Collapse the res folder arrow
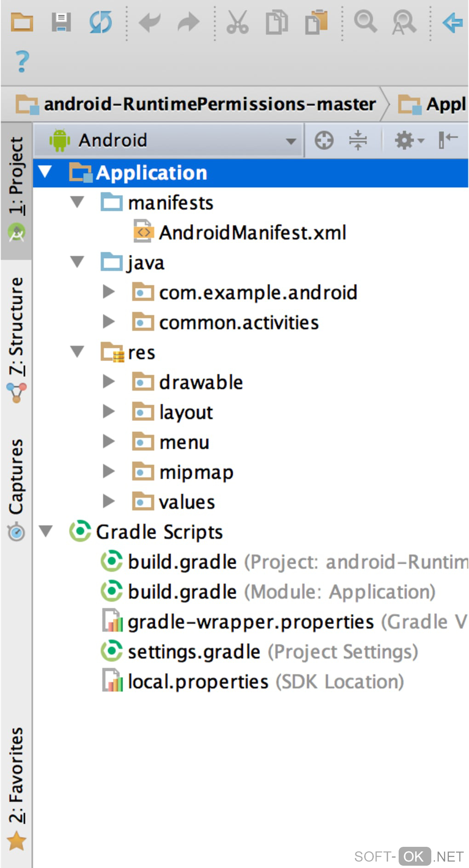469x868 pixels. tap(77, 352)
